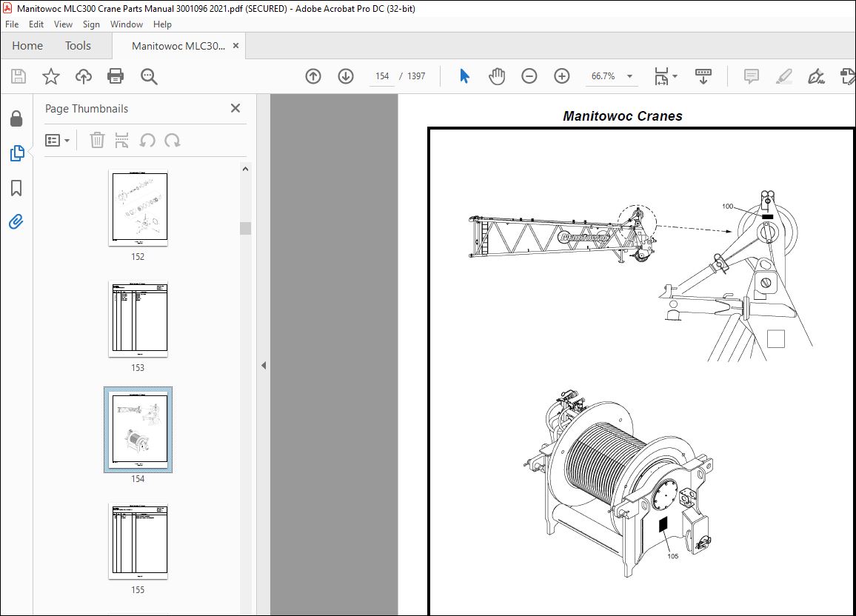This screenshot has width=856, height=616.
Task: Click the Save file icon
Action: 19,76
